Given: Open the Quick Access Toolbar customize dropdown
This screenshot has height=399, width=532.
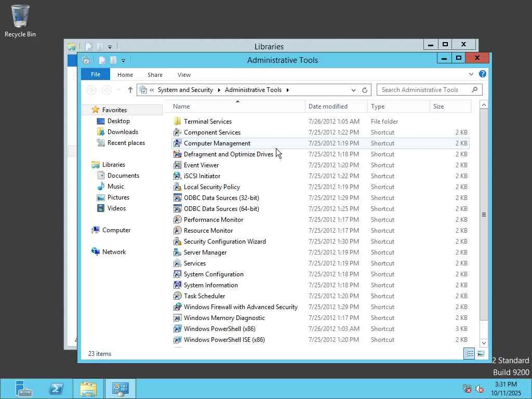Looking at the screenshot, I should pos(123,60).
